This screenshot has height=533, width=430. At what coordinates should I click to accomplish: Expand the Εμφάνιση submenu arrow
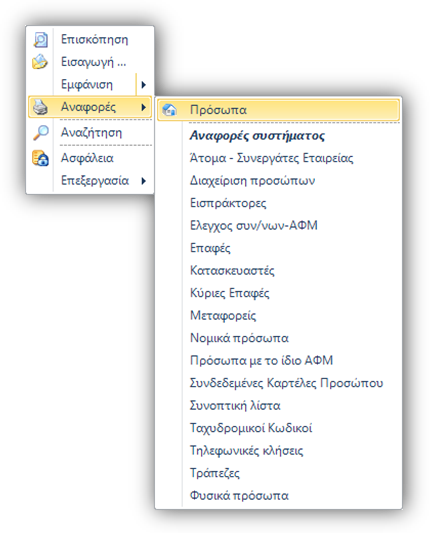coord(144,85)
